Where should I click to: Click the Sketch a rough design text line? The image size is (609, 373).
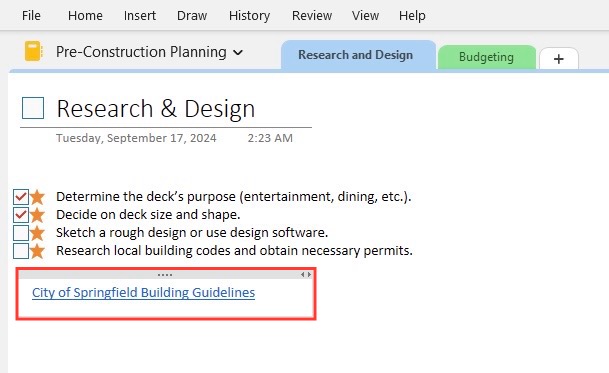[x=192, y=232]
